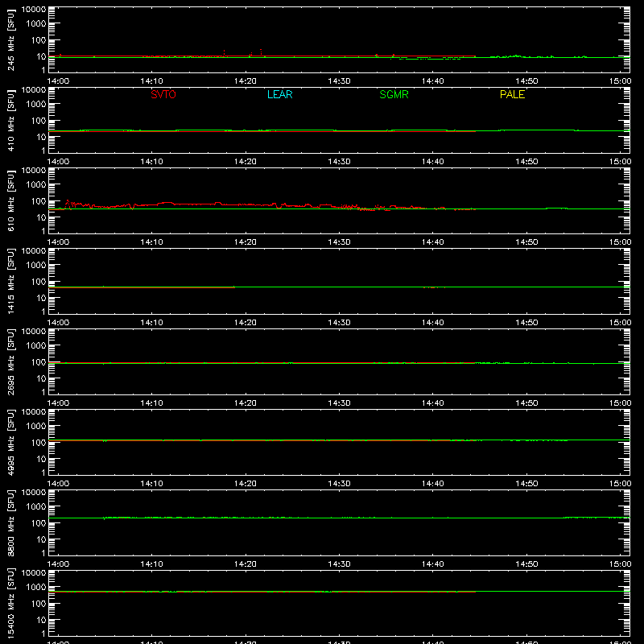Select the green SGMR station label
Viewport: 644px width, 644px height.
[x=394, y=94]
